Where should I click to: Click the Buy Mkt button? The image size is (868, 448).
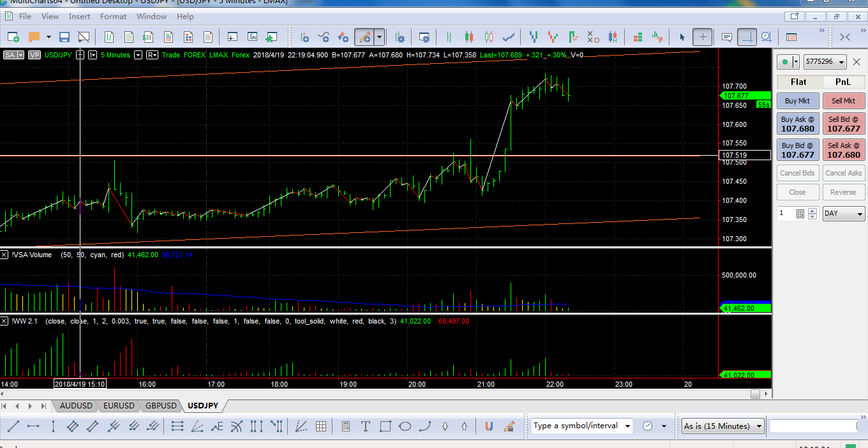[x=797, y=101]
